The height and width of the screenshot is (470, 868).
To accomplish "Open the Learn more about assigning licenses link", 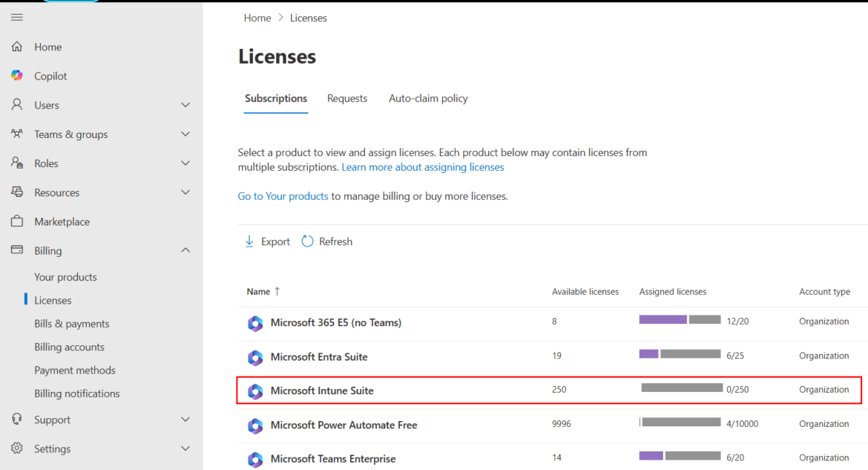I will [422, 167].
